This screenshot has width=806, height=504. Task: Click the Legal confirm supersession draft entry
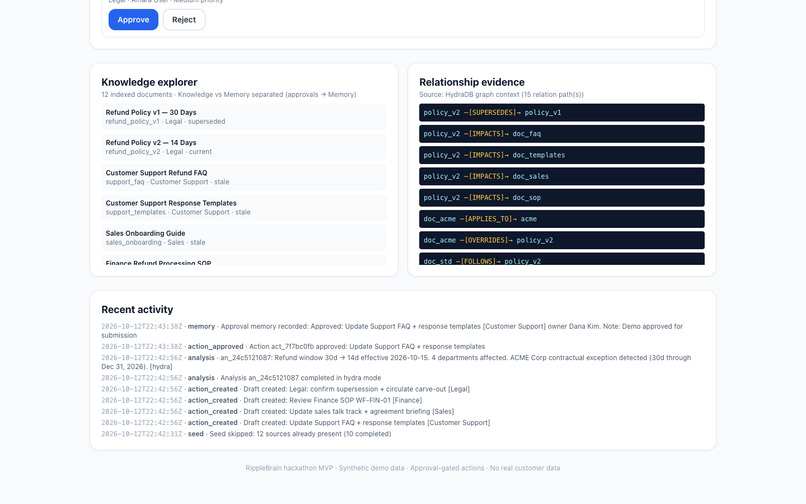(285, 389)
